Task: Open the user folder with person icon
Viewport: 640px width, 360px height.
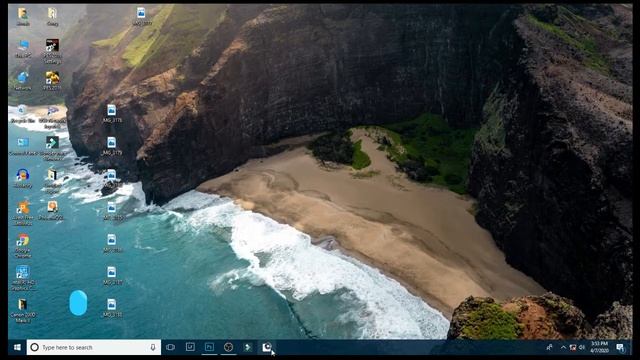Action: pyautogui.click(x=23, y=16)
